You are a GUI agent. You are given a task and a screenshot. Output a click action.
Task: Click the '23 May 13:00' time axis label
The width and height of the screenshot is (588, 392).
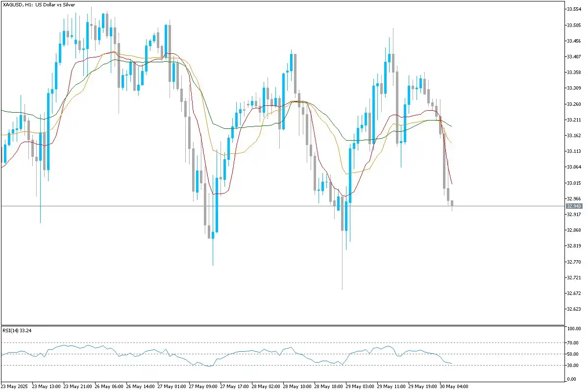click(x=46, y=387)
